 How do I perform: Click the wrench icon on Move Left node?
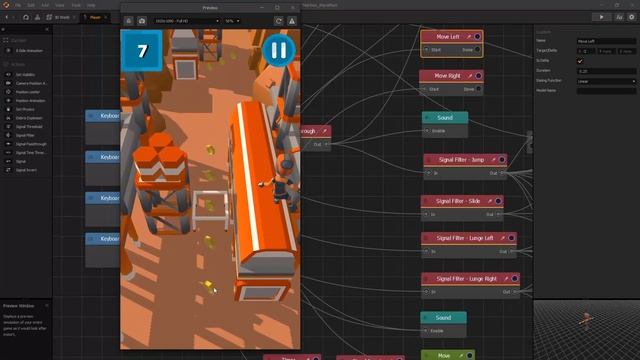[x=469, y=37]
